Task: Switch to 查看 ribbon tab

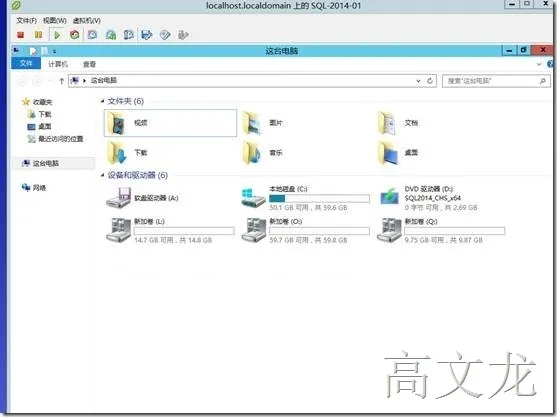Action: 90,64
